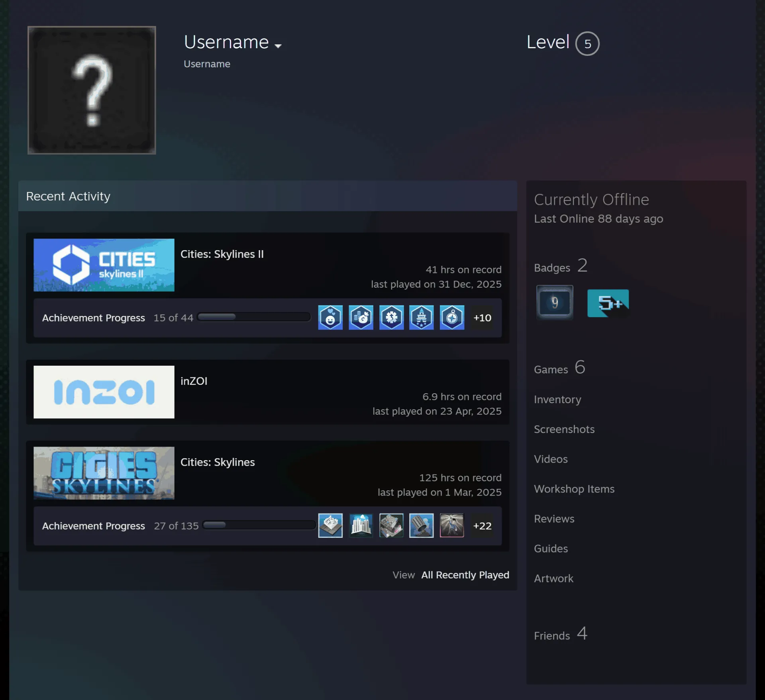Viewport: 765px width, 700px height.
Task: Click the level 5 circle badge
Action: pos(587,43)
